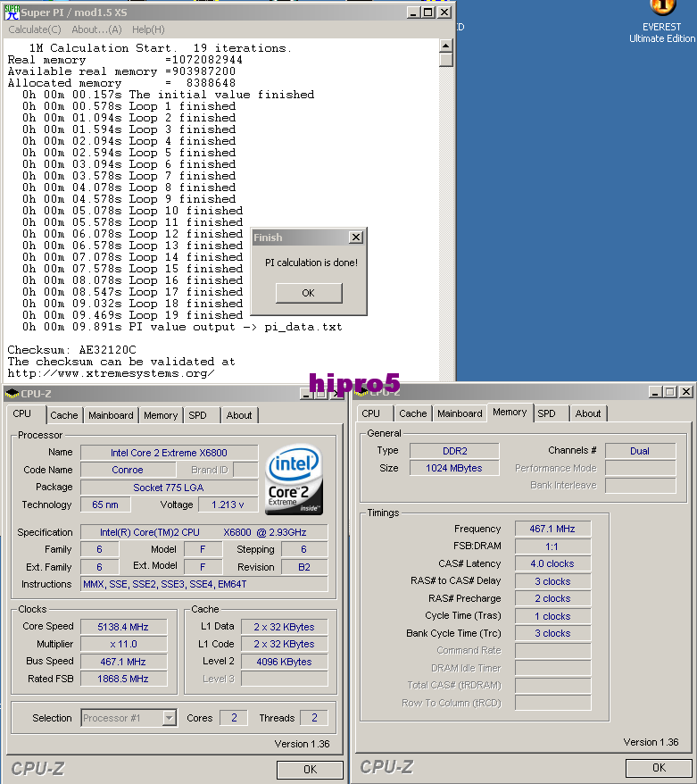Switch to Cache tab in left CPU-Z

[64, 415]
